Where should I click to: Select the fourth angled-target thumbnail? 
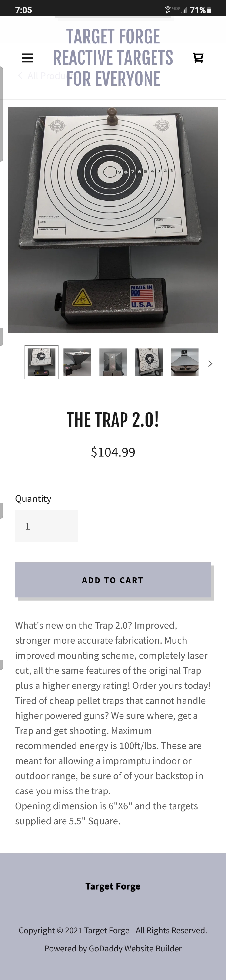pyautogui.click(x=149, y=362)
